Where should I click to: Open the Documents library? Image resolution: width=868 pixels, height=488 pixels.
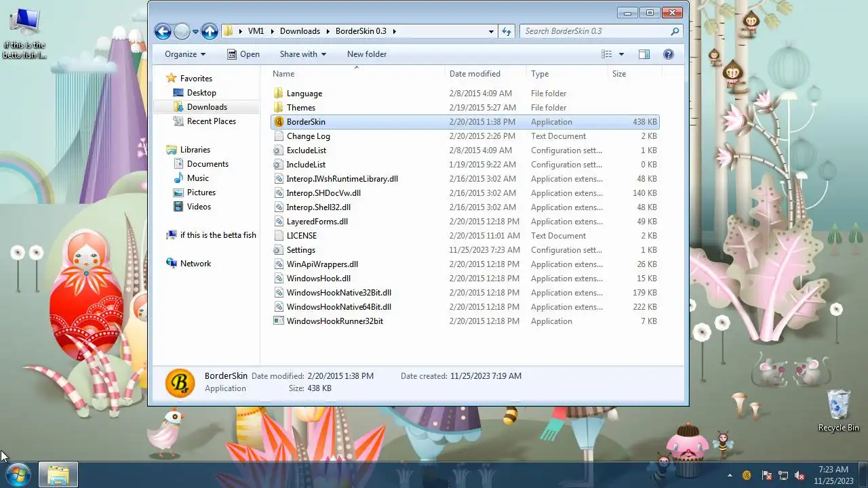point(208,164)
